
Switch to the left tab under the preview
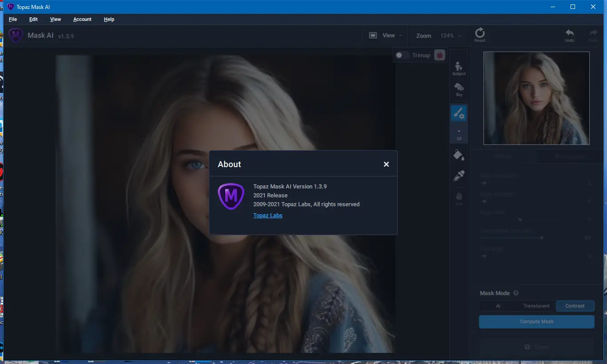click(x=503, y=156)
